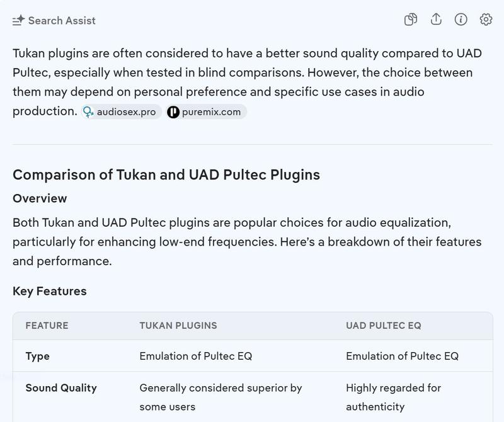Click the UAD PULTEC EQ column header
This screenshot has height=422, width=504.
384,326
